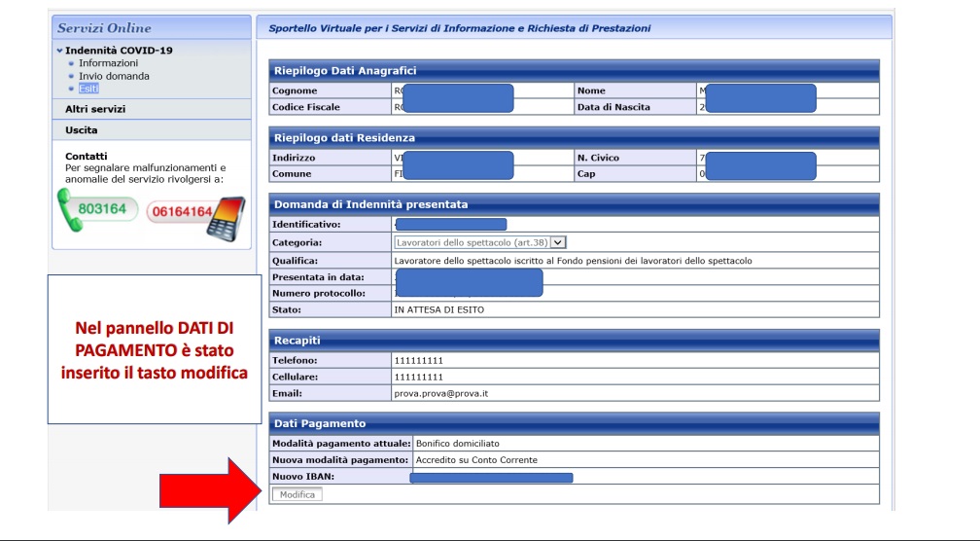Click the Presentata in data label
The image size is (980, 541).
coord(318,277)
